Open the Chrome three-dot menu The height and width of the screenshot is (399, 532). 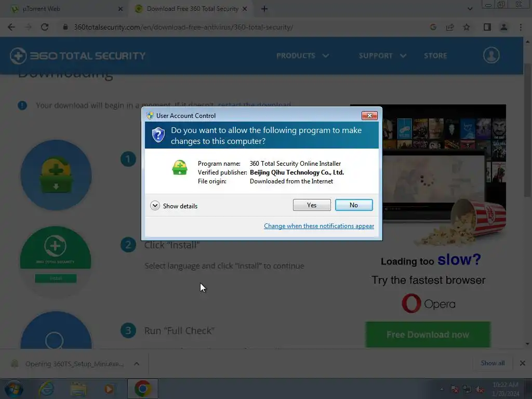[x=521, y=27]
